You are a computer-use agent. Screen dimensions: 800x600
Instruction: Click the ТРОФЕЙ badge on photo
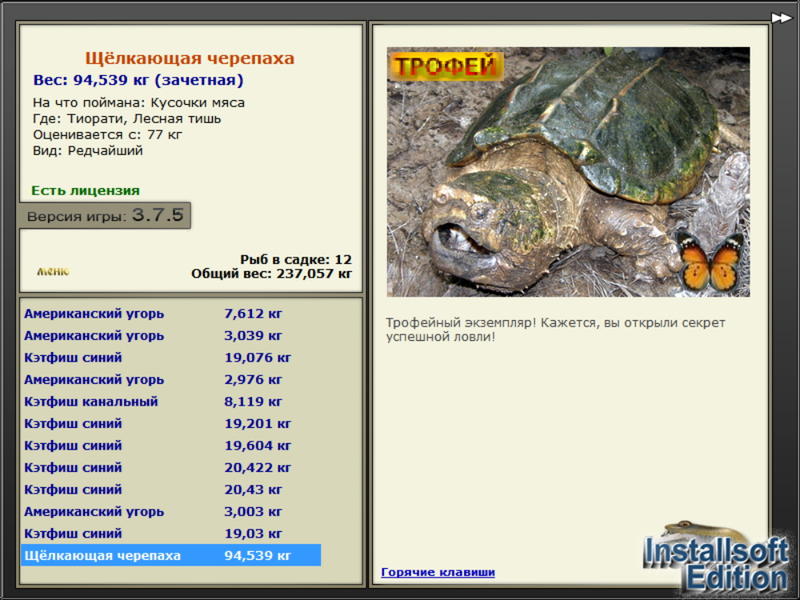(446, 66)
